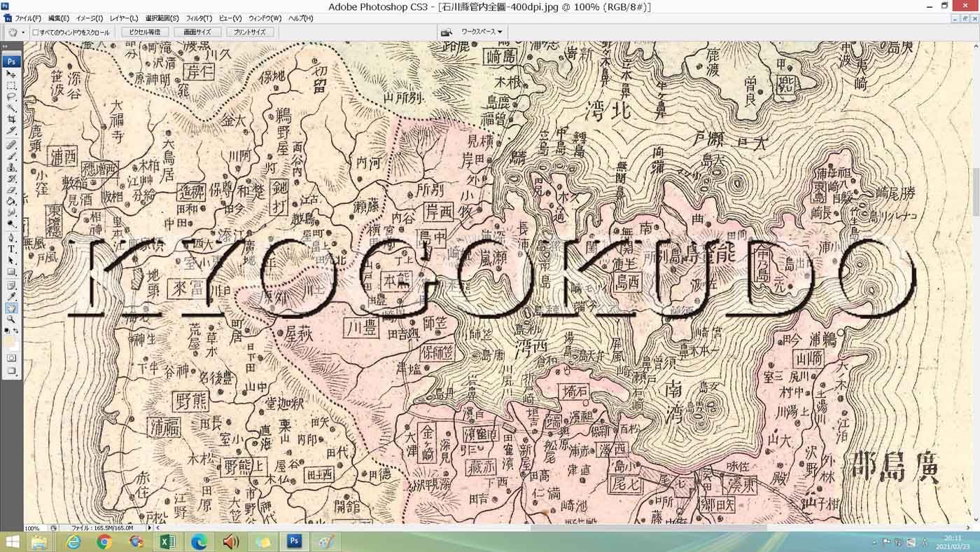Toggle Quick Mask mode

pos(11,358)
